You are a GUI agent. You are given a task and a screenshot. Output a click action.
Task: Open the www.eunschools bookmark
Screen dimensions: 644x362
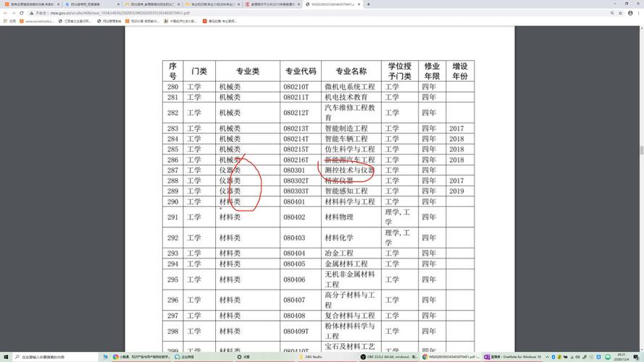36,21
